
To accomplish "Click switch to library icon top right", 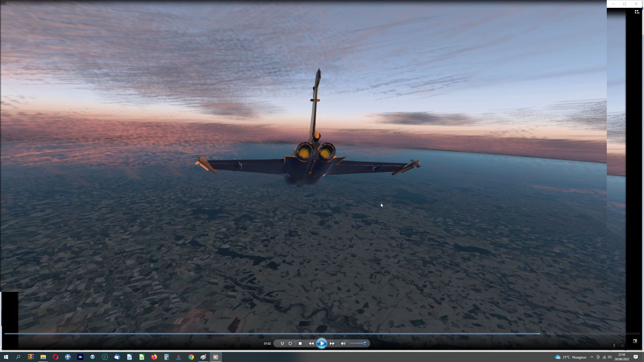I will [637, 12].
